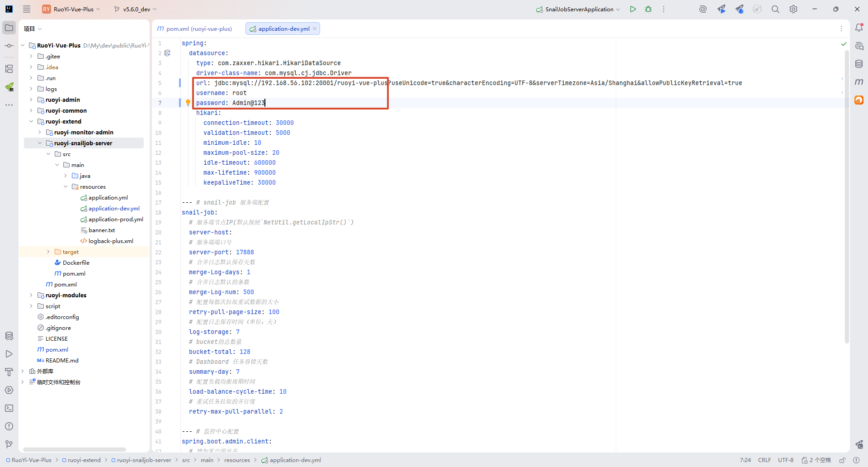Open Search Everywhere magnifier icon

pyautogui.click(x=775, y=9)
